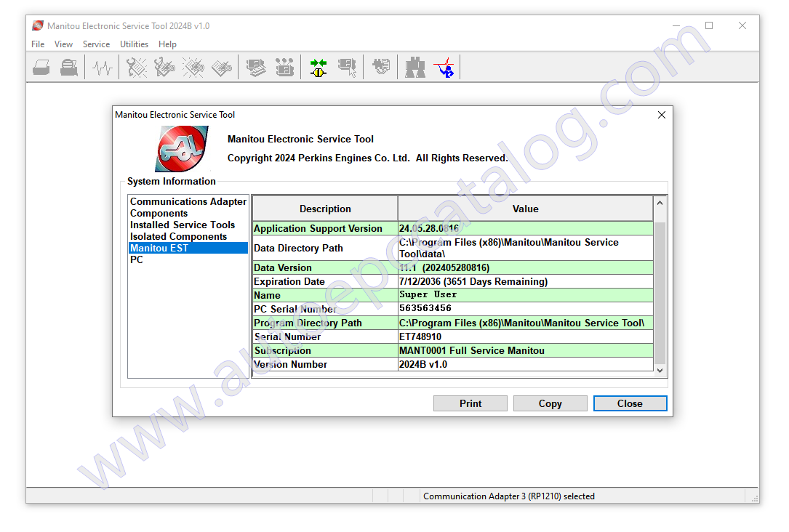The image size is (789, 532).
Task: Maximize the main application window
Action: pos(709,25)
